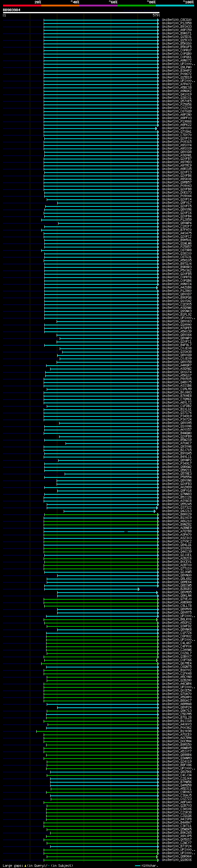
Task: Click the orange ~40% identity legend segment
Action: click(60, 6)
